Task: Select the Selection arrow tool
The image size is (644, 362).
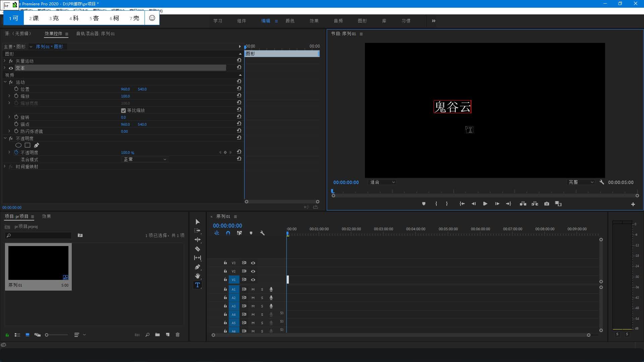Action: click(x=198, y=222)
